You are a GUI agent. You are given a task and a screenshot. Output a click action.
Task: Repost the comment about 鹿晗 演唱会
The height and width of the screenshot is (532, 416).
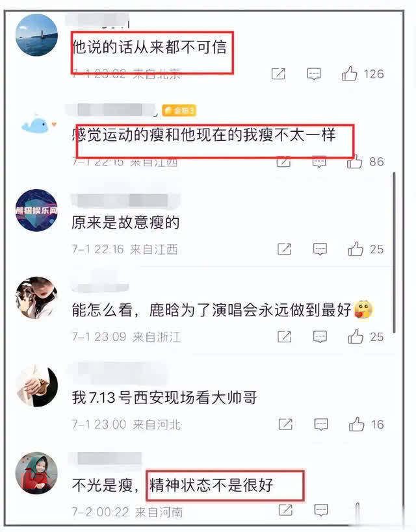click(284, 336)
